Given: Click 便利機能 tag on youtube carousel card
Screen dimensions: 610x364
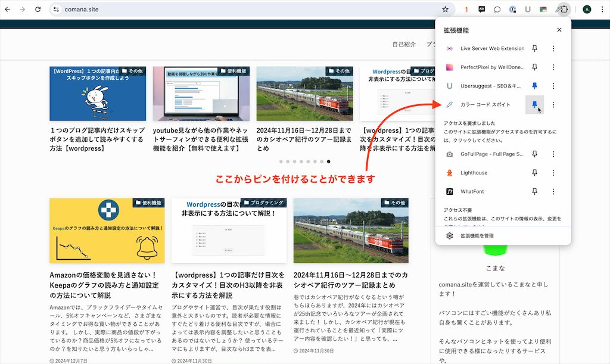Looking at the screenshot, I should [234, 71].
